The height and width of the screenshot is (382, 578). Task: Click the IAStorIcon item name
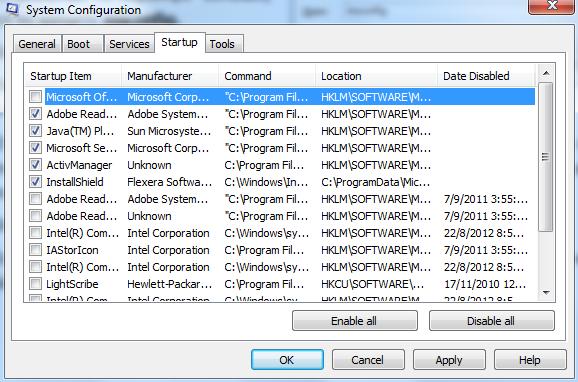[x=72, y=250]
